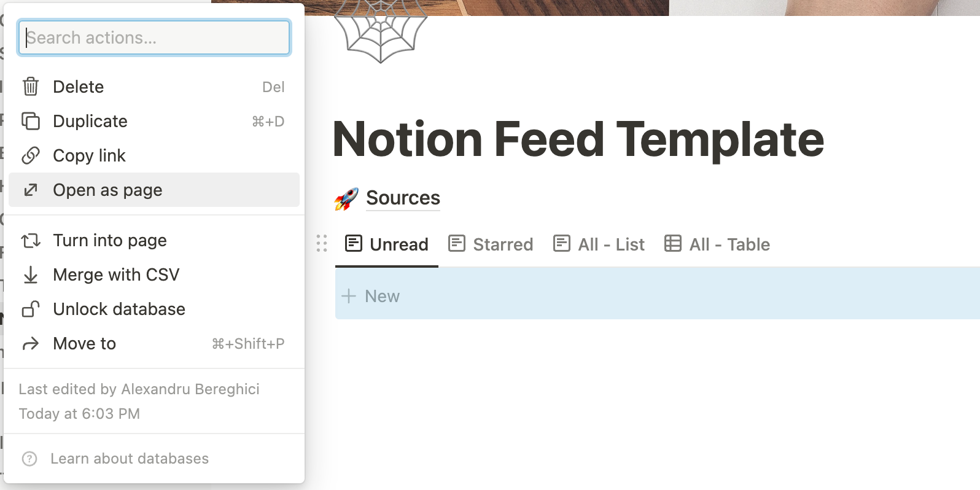The width and height of the screenshot is (980, 490).
Task: Click the Open as page arrow icon
Action: [x=31, y=190]
